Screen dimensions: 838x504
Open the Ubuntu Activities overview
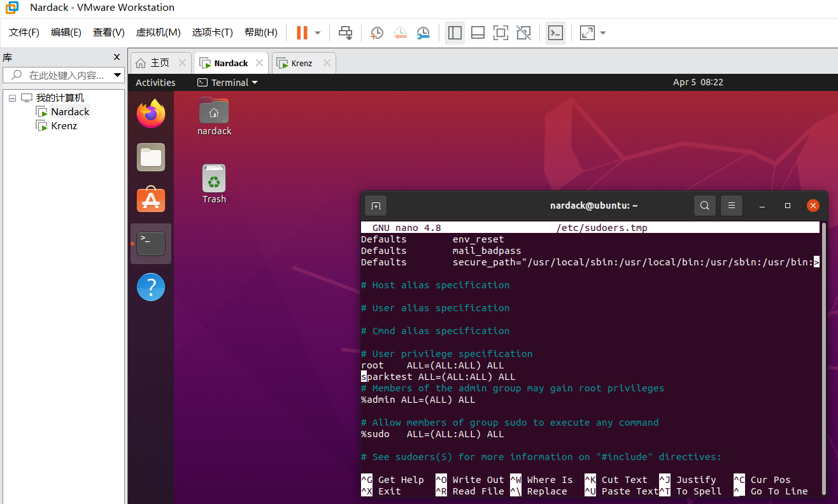155,83
